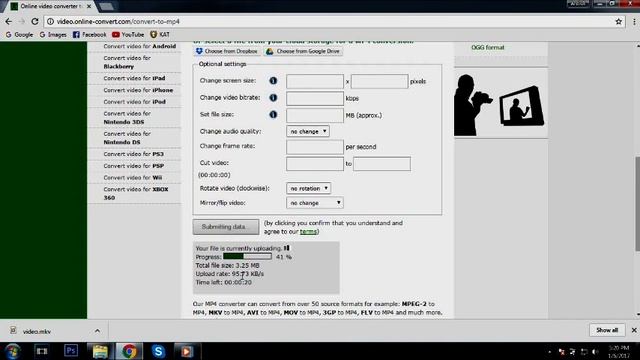The height and width of the screenshot is (360, 640).
Task: Reload the page with the refresh icon
Action: [35, 21]
